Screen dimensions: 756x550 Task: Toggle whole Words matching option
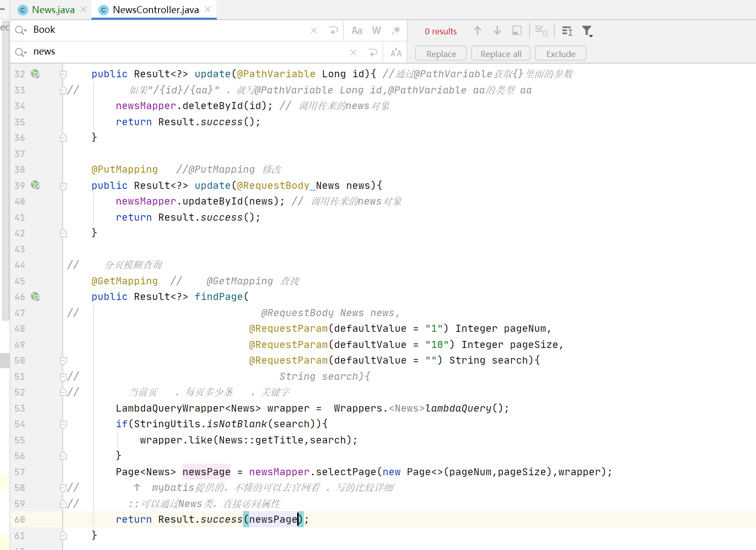[376, 30]
